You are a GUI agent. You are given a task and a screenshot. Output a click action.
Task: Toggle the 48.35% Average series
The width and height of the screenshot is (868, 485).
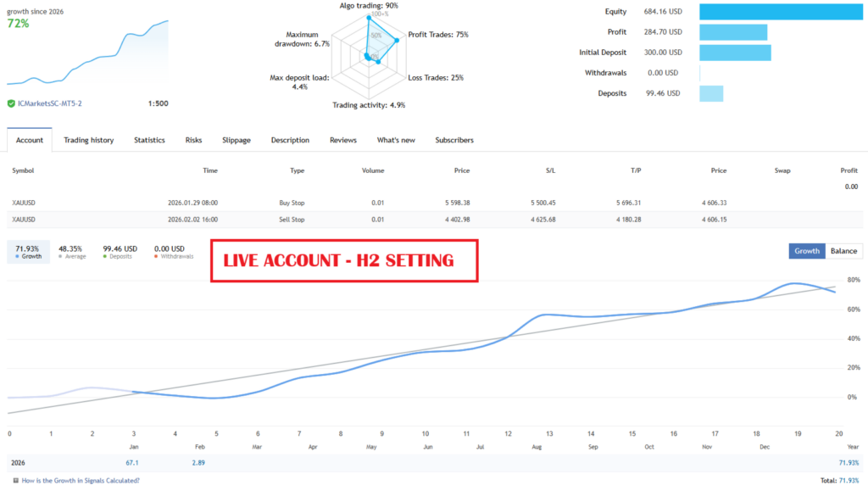click(71, 252)
